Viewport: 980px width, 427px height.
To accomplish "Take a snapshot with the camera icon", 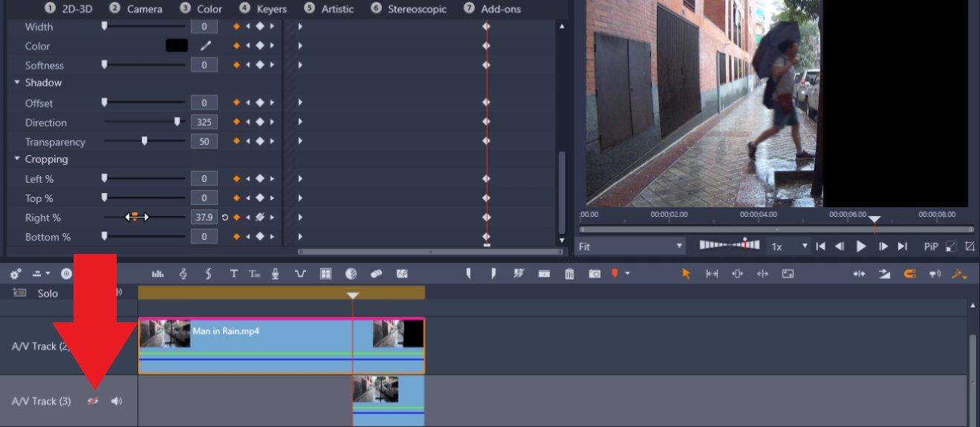I will point(594,274).
